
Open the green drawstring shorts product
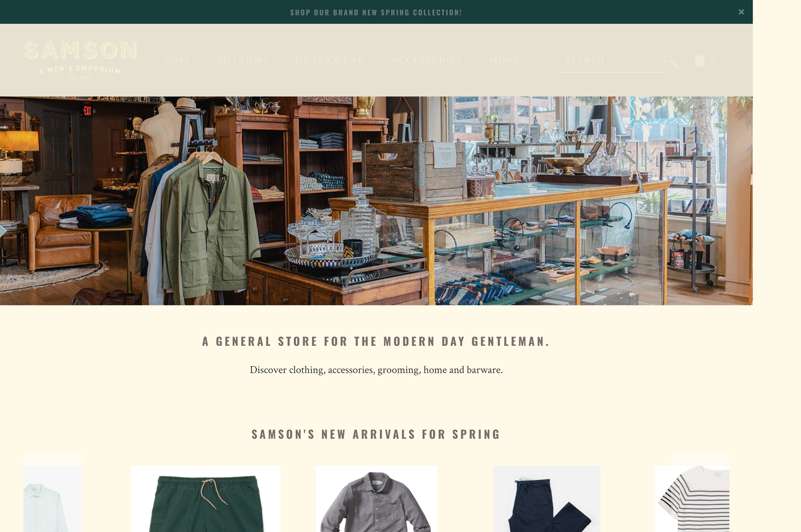point(206,499)
